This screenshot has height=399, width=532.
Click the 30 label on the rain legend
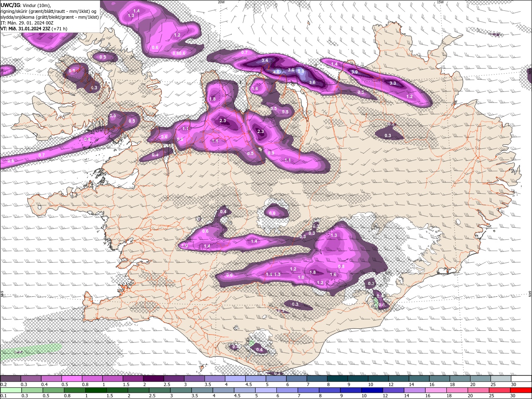[512, 396]
